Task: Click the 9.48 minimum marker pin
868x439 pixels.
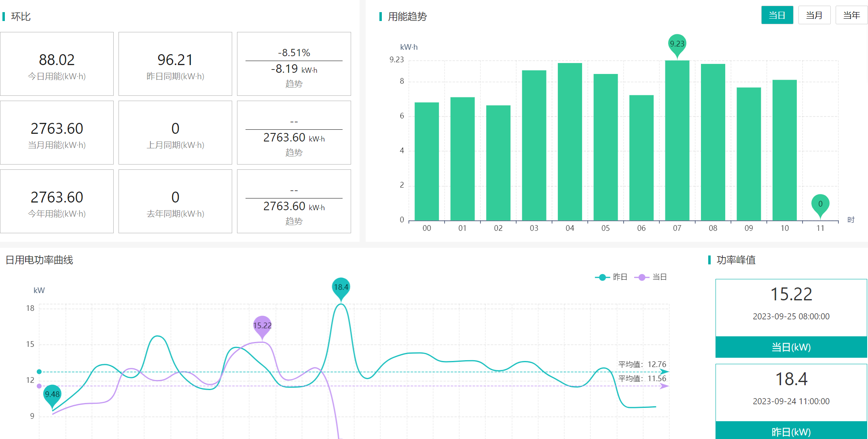Action: pos(52,394)
